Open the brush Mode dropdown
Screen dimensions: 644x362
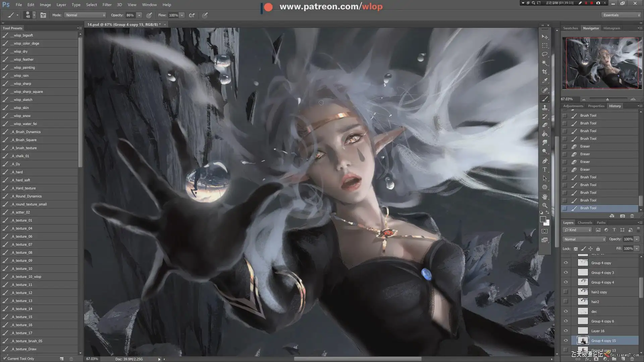coord(85,15)
